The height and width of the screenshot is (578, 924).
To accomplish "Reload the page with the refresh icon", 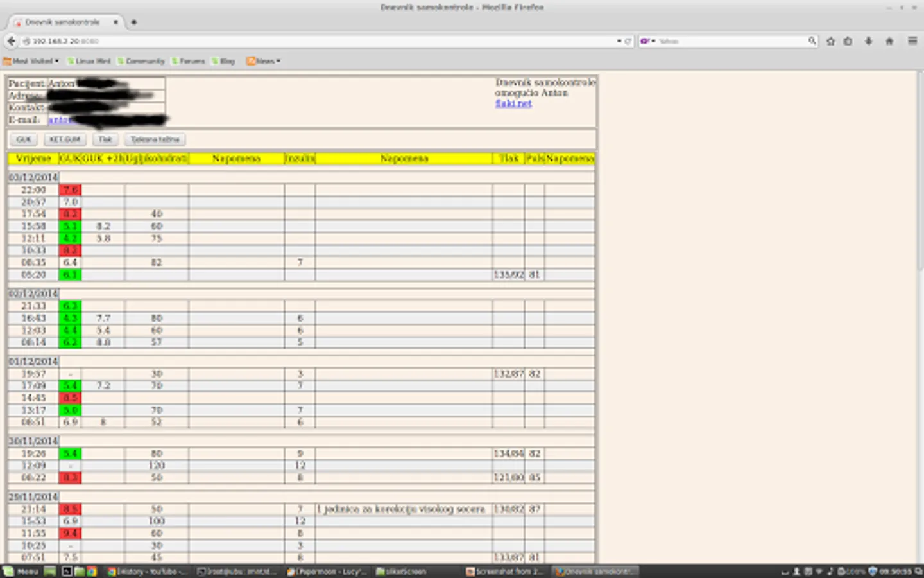I will coord(628,41).
